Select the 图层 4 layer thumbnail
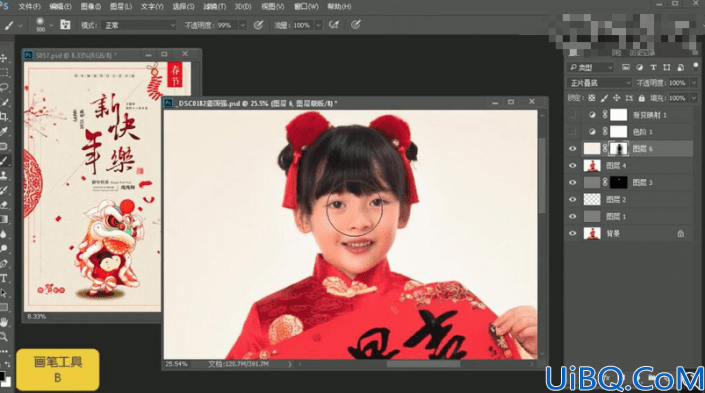Viewport: 705px width, 393px height. point(592,166)
